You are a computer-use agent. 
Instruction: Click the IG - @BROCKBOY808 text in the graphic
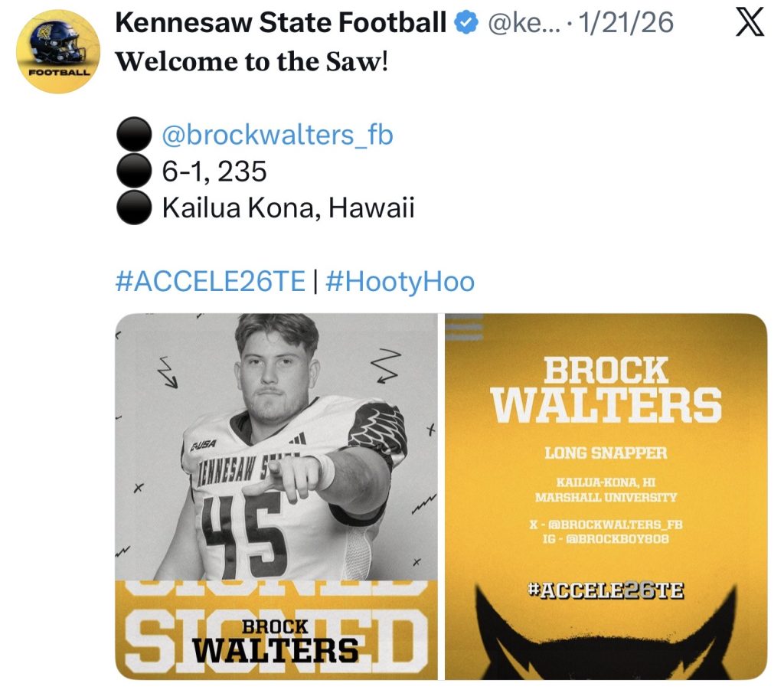click(x=606, y=540)
